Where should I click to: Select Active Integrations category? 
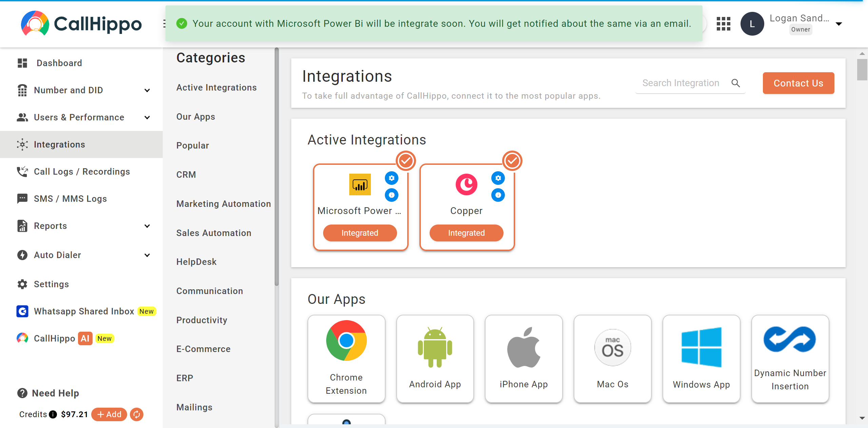tap(216, 87)
